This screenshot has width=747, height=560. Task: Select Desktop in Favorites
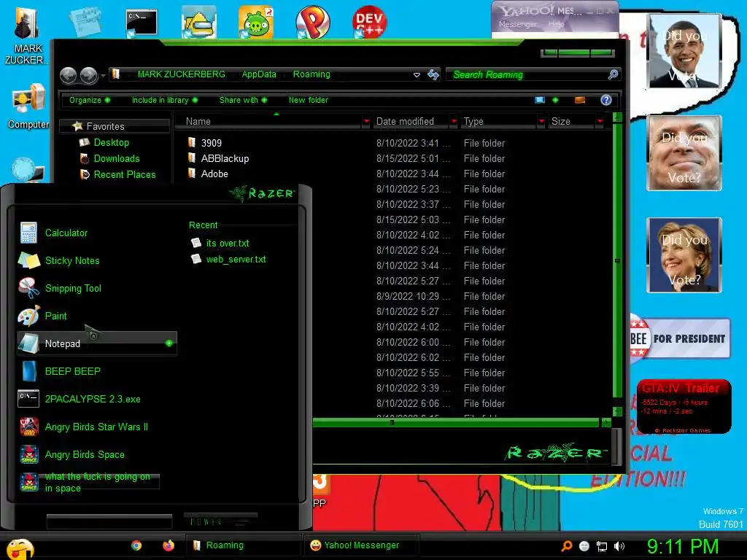[111, 142]
